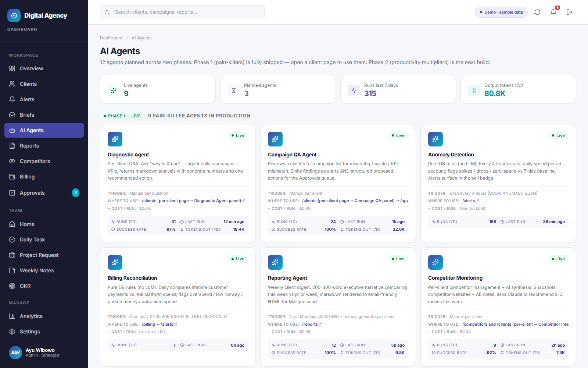Click the logout icon in header

570,12
